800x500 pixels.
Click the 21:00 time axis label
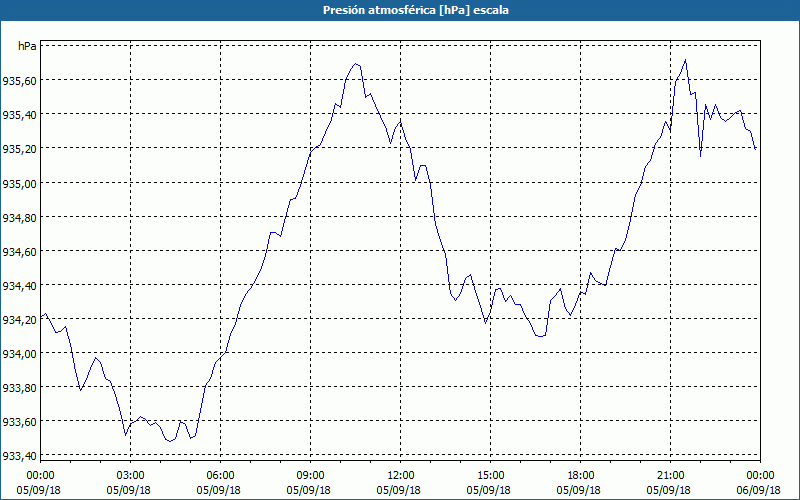670,476
